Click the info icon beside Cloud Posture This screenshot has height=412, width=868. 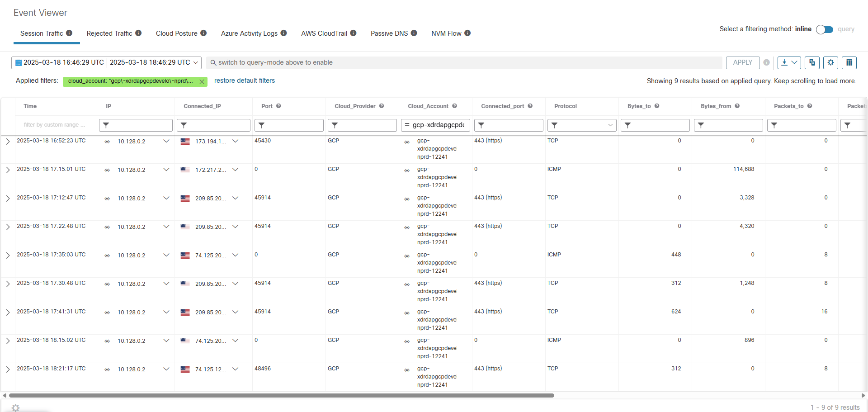click(x=203, y=33)
